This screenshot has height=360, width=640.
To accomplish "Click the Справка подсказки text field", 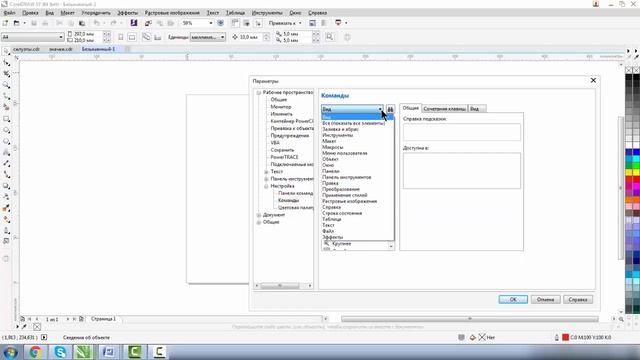I will point(462,132).
